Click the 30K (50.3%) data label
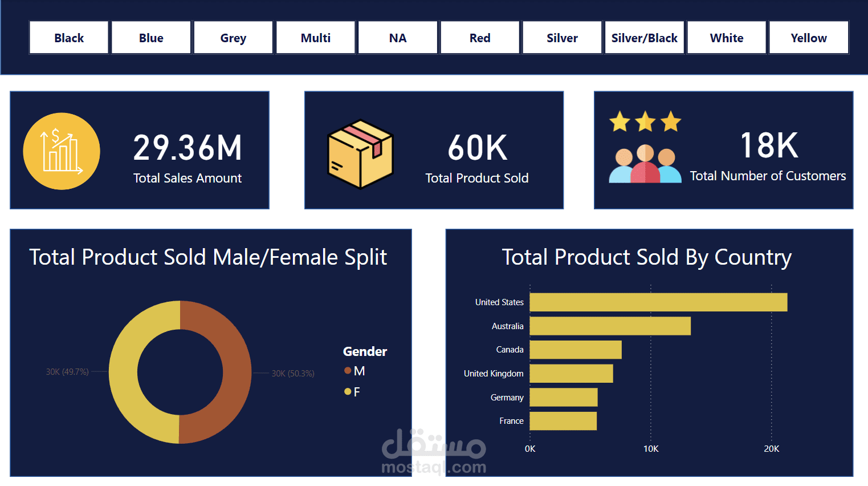The width and height of the screenshot is (868, 486). click(294, 373)
